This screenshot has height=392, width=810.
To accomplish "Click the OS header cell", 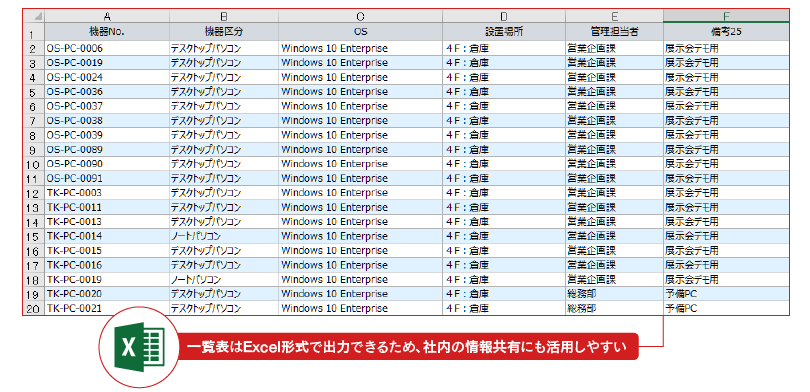I will tap(361, 32).
